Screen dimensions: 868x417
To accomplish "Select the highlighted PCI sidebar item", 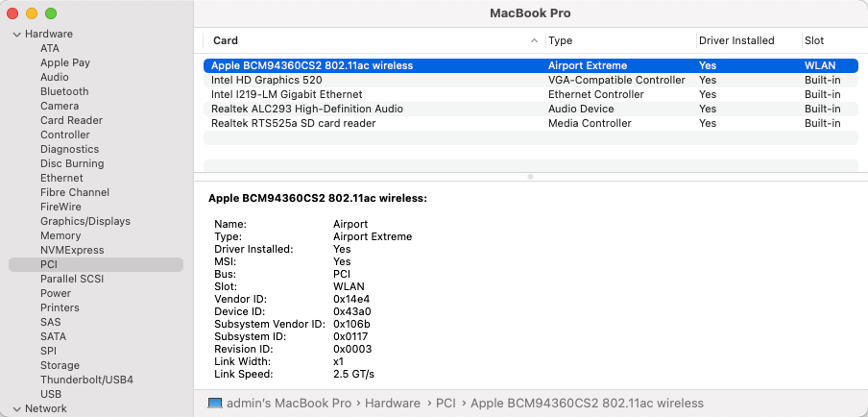I will (96, 265).
